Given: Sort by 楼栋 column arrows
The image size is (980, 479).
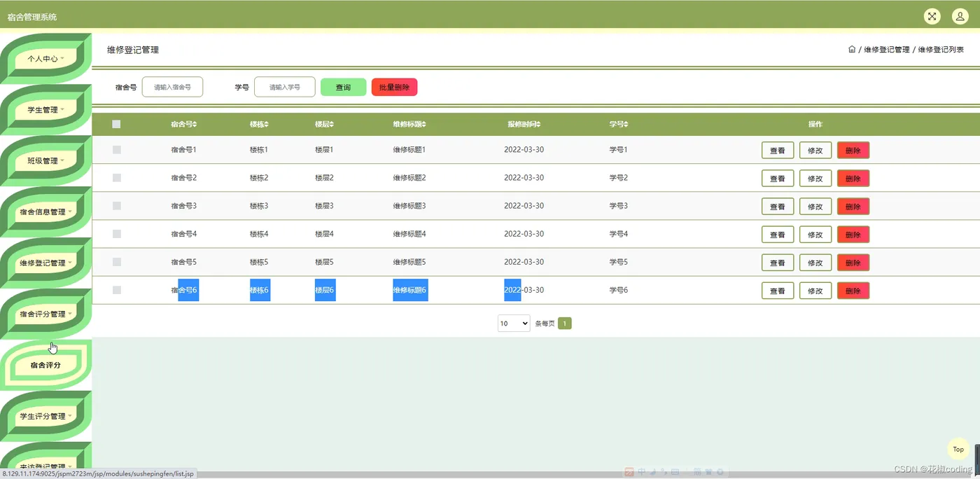Looking at the screenshot, I should (266, 125).
